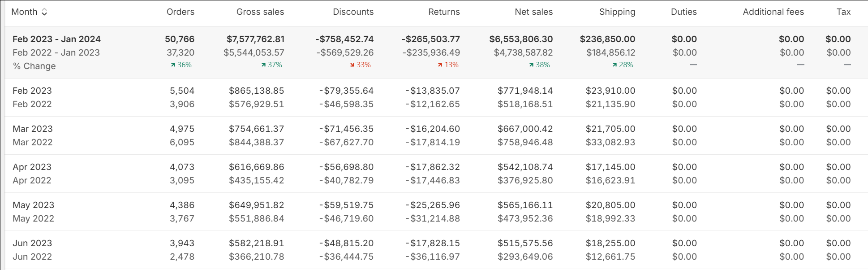Click the total net sales $6,553,806.30
Viewport: 868px width, 270px height.
click(x=520, y=39)
